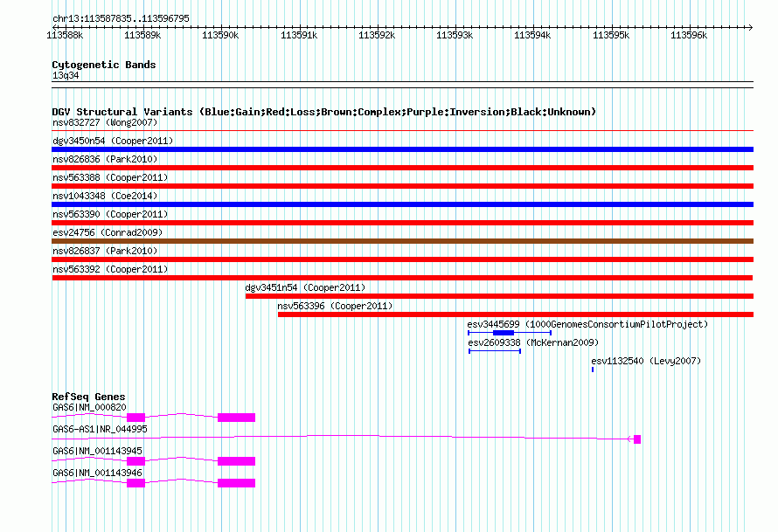Click the red loss bar for nsv826836
The image size is (778, 532).
402,168
